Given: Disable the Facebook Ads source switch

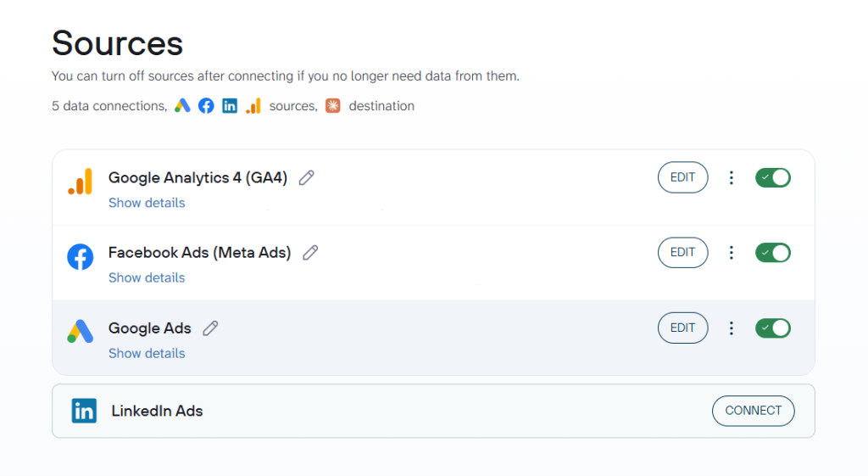Looking at the screenshot, I should pos(773,253).
